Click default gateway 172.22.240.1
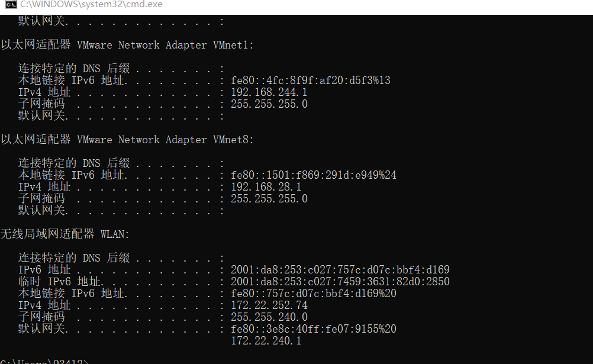593x364 pixels. click(x=266, y=341)
